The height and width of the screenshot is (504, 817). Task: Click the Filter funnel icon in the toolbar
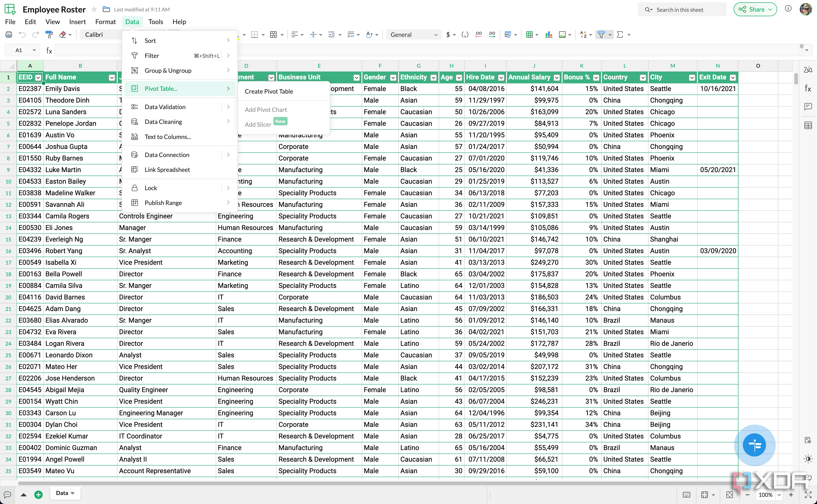click(x=601, y=35)
